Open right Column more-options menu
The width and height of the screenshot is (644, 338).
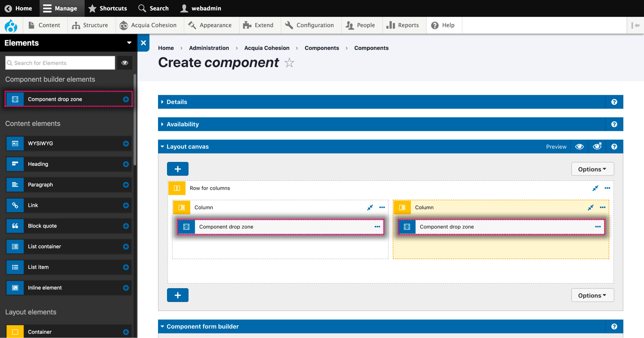(x=603, y=207)
